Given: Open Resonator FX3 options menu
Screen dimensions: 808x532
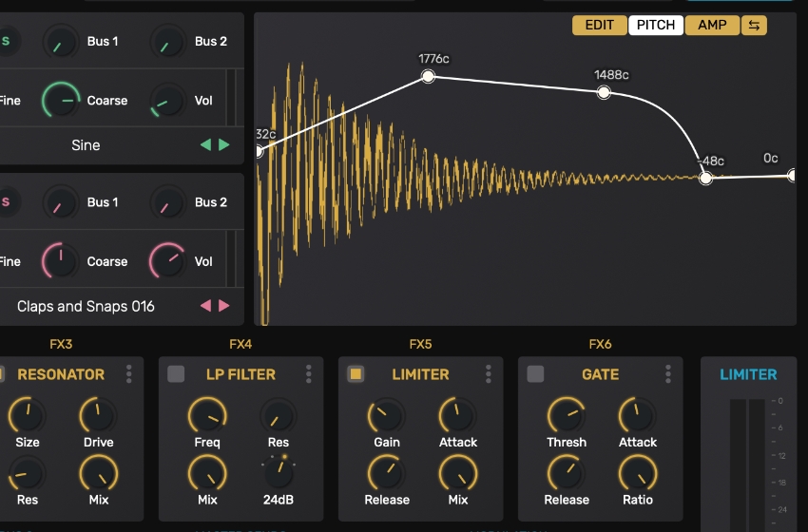Looking at the screenshot, I should [x=129, y=374].
